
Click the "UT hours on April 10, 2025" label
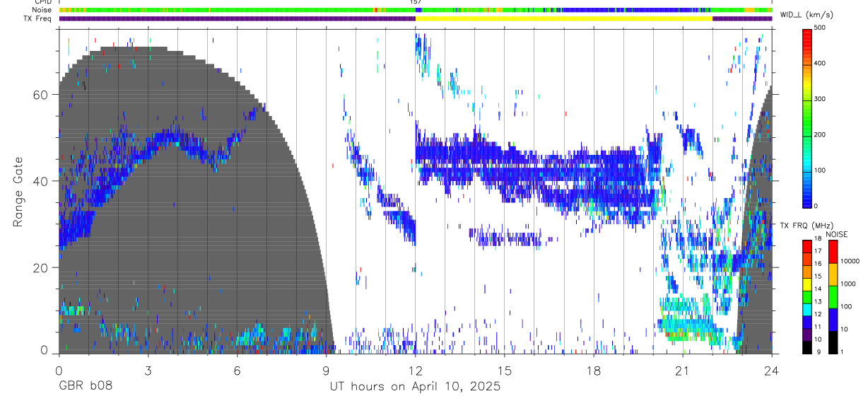coord(415,387)
